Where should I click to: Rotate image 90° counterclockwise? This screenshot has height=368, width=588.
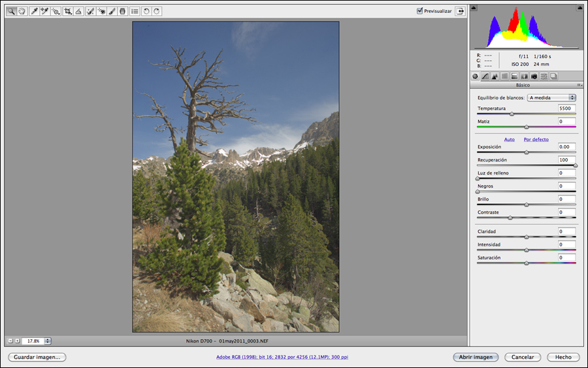tap(146, 11)
